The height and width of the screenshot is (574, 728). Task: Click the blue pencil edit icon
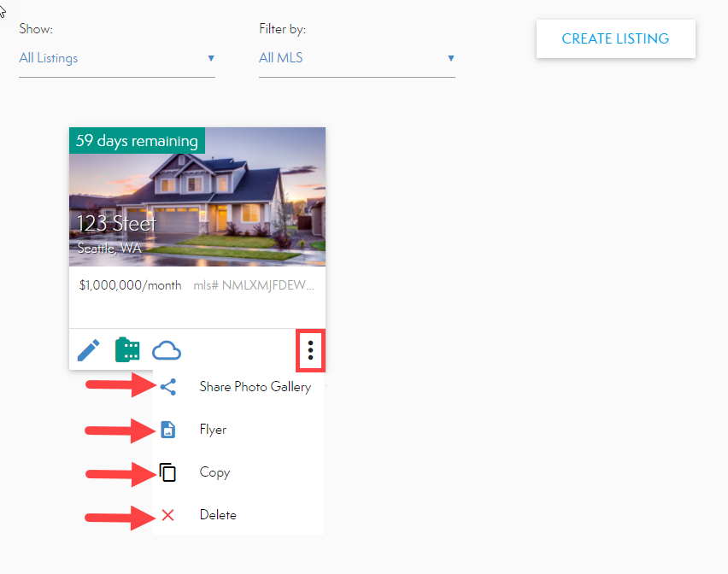point(88,350)
